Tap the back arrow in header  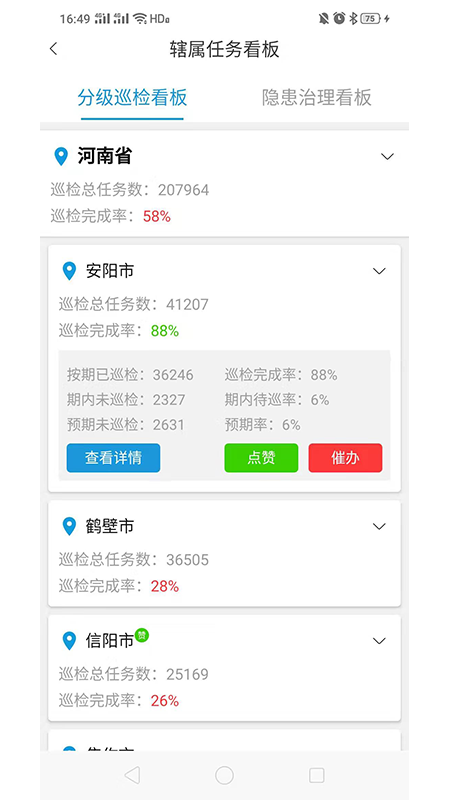tap(54, 49)
